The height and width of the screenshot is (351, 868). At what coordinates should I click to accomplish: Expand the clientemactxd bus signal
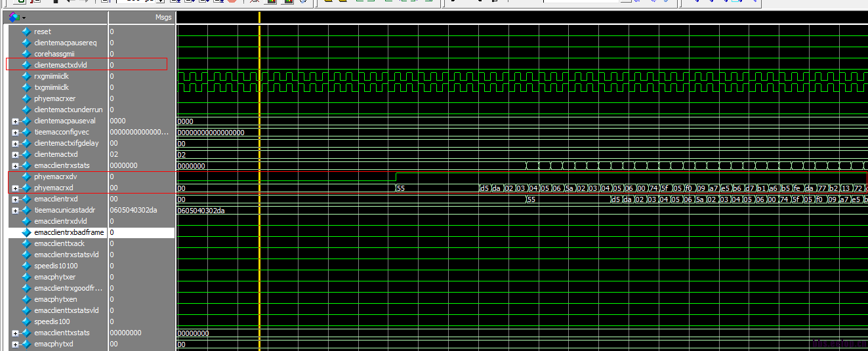pos(14,154)
